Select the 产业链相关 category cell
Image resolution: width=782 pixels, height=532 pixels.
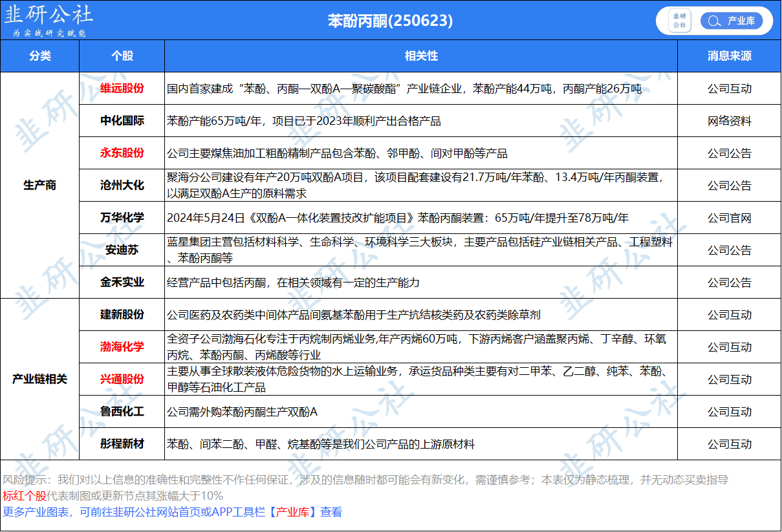[40, 379]
